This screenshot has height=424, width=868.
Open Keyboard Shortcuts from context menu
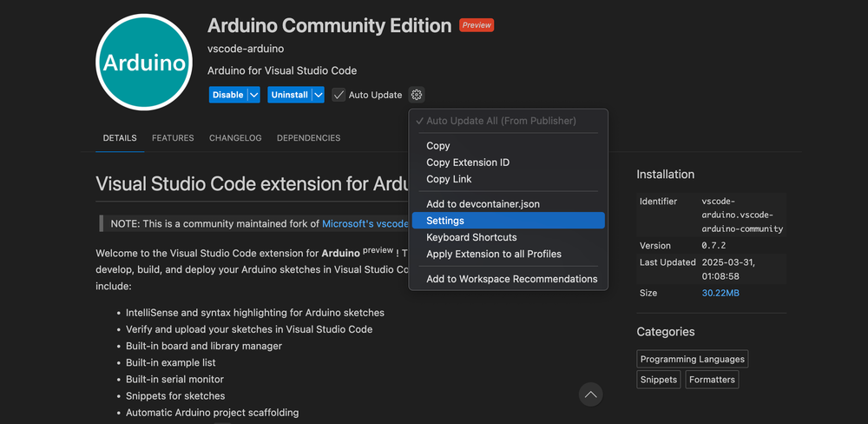coord(471,237)
